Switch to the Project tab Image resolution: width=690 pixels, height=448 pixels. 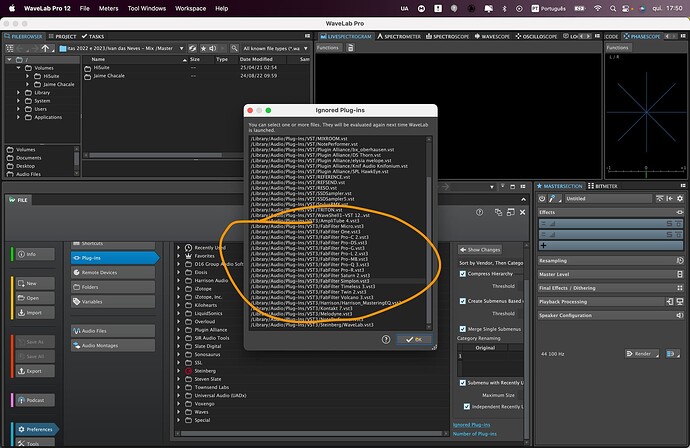pos(62,37)
